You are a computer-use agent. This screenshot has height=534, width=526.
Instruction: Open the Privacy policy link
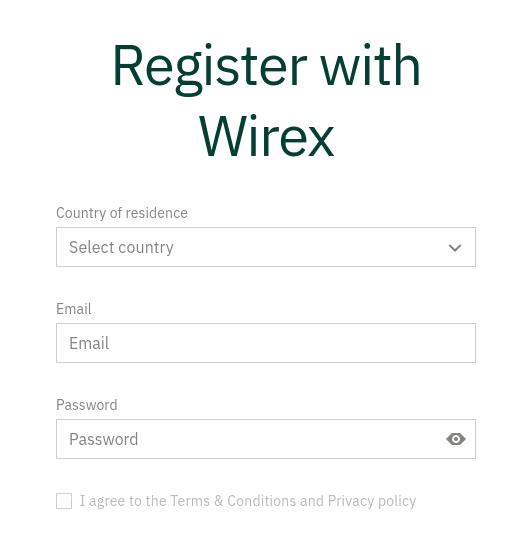[372, 501]
